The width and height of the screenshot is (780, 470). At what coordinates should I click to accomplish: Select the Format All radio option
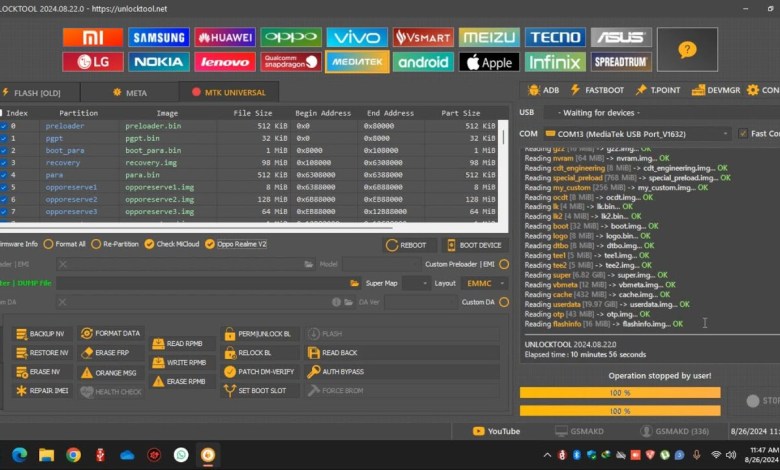coord(65,244)
